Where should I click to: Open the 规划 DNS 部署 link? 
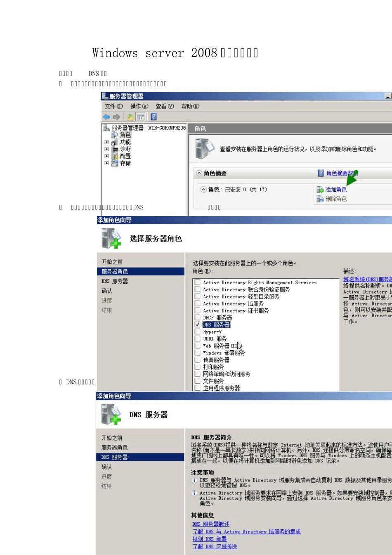(210, 539)
